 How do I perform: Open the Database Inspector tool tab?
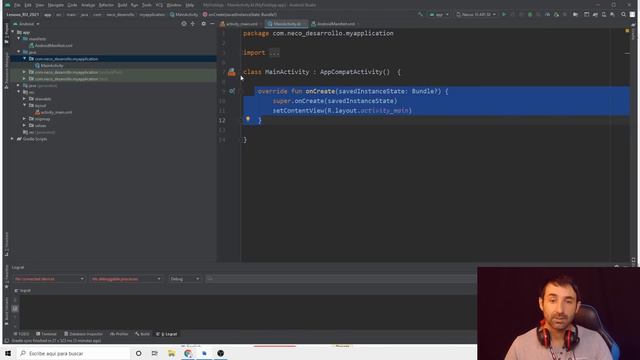pyautogui.click(x=84, y=334)
